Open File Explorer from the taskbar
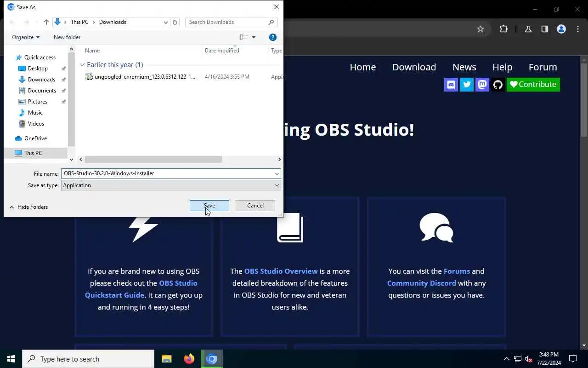This screenshot has height=368, width=588. click(x=166, y=359)
